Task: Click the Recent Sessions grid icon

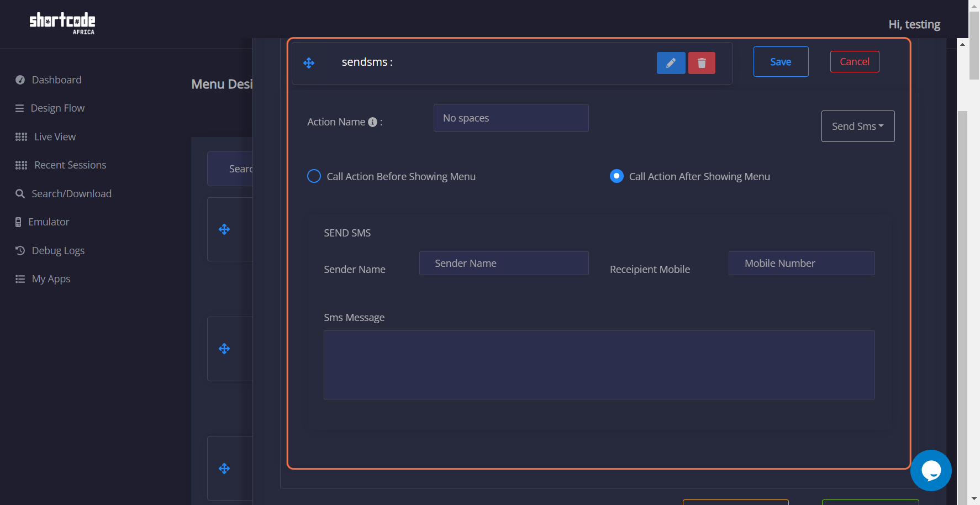Action: (x=21, y=165)
